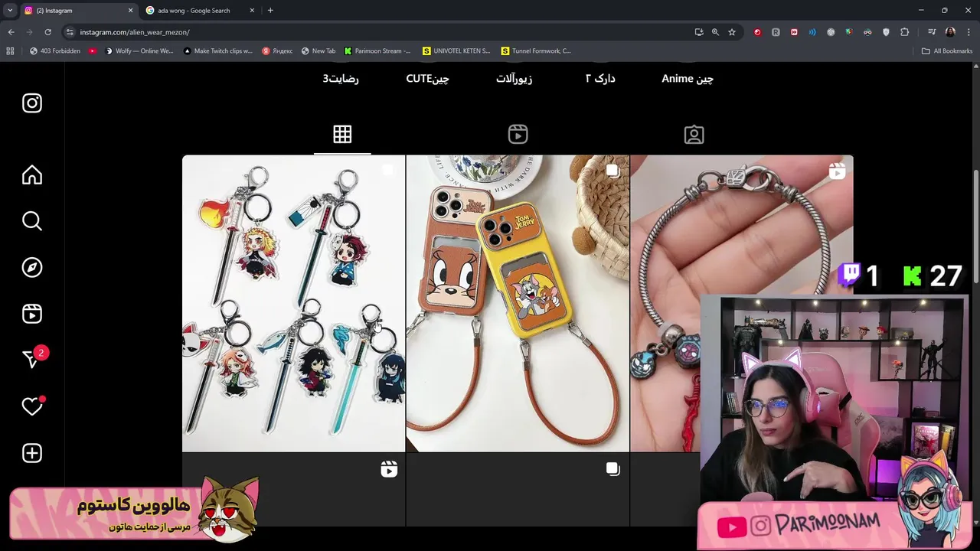The image size is (980, 551).
Task: Reload the current page
Action: point(47,32)
